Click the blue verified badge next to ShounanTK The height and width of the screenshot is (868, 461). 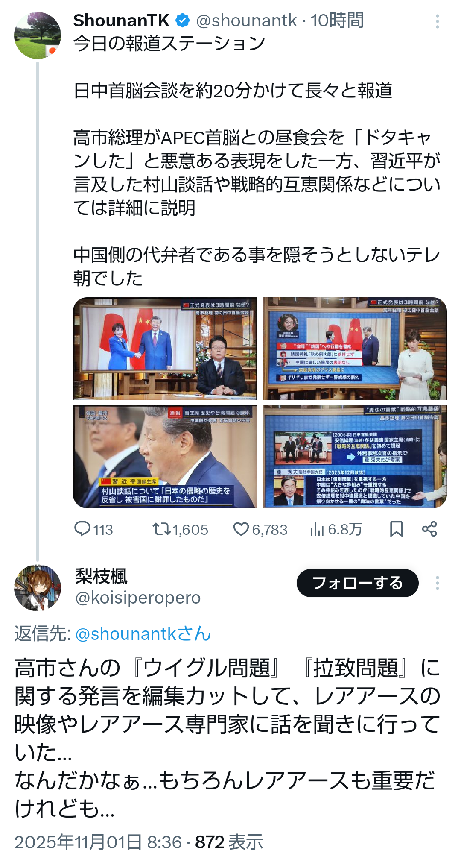tap(183, 21)
